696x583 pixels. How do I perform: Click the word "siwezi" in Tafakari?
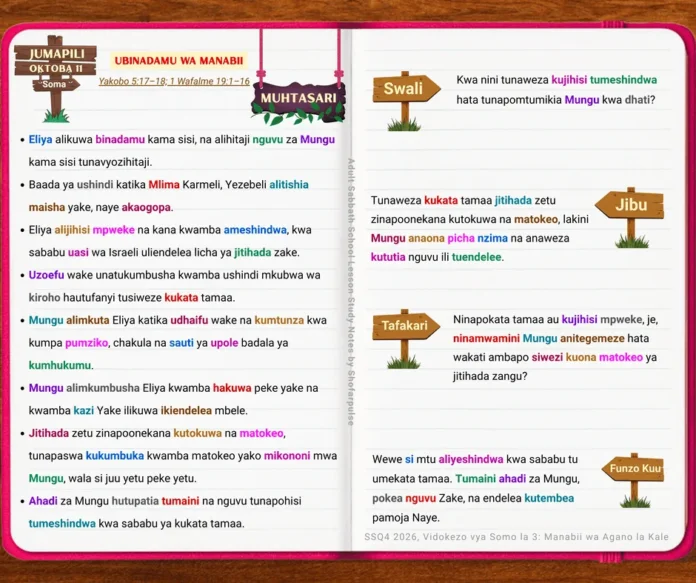tap(547, 357)
